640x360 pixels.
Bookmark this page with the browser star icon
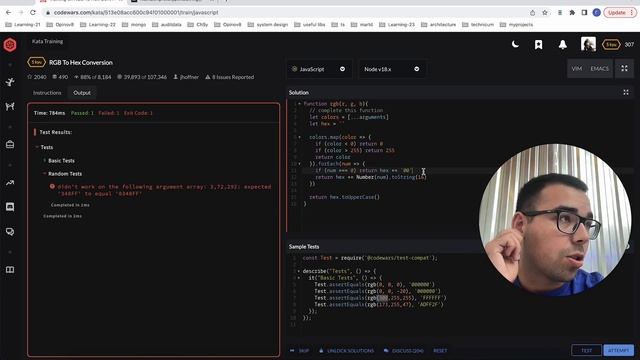tap(544, 13)
